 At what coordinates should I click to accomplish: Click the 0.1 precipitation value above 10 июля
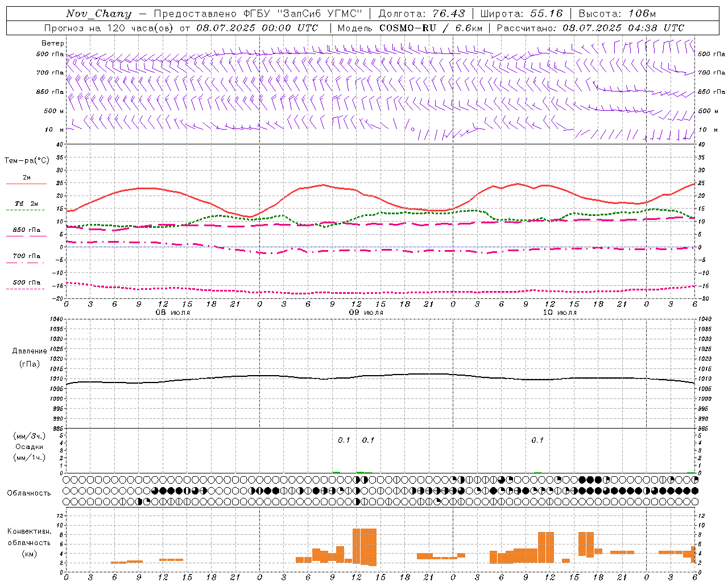click(x=537, y=440)
